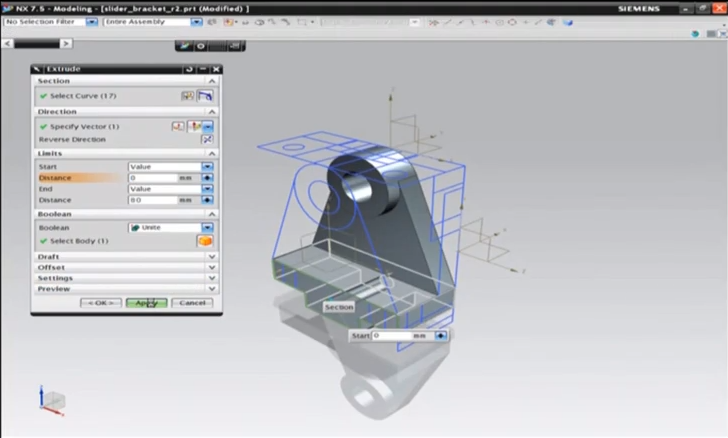This screenshot has width=728, height=438.
Task: Open the End Distance expression options arrow
Action: 207,200
